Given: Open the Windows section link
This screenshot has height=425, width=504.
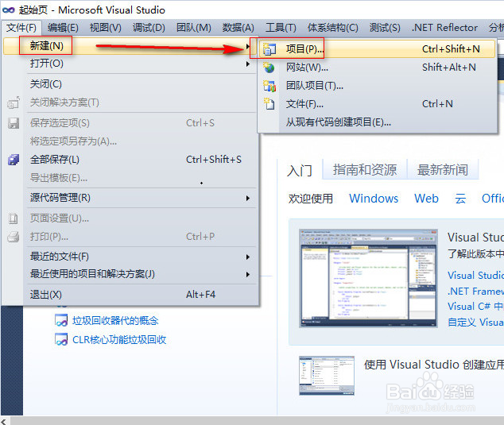Looking at the screenshot, I should pyautogui.click(x=374, y=199).
